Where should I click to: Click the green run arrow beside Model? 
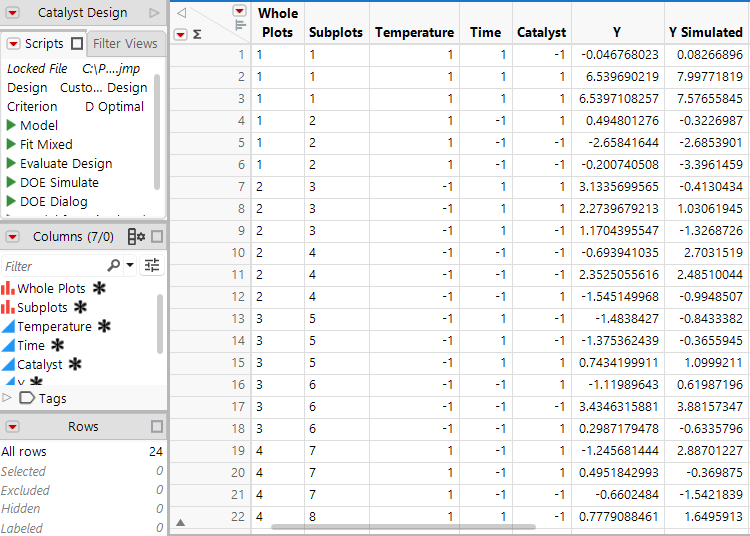tap(11, 125)
